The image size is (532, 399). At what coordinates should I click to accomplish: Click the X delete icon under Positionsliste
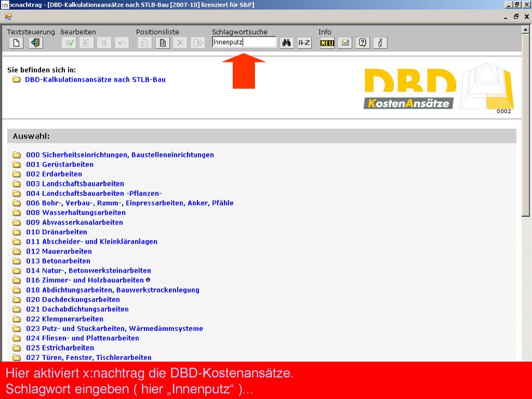(180, 43)
